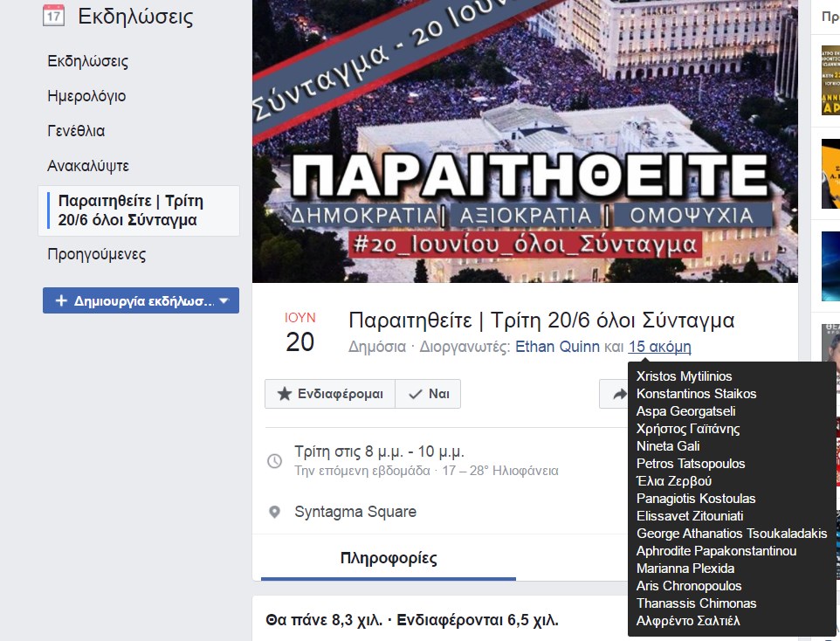Expand the 15 ακόμη organizers list
Image resolution: width=840 pixels, height=641 pixels.
(659, 347)
